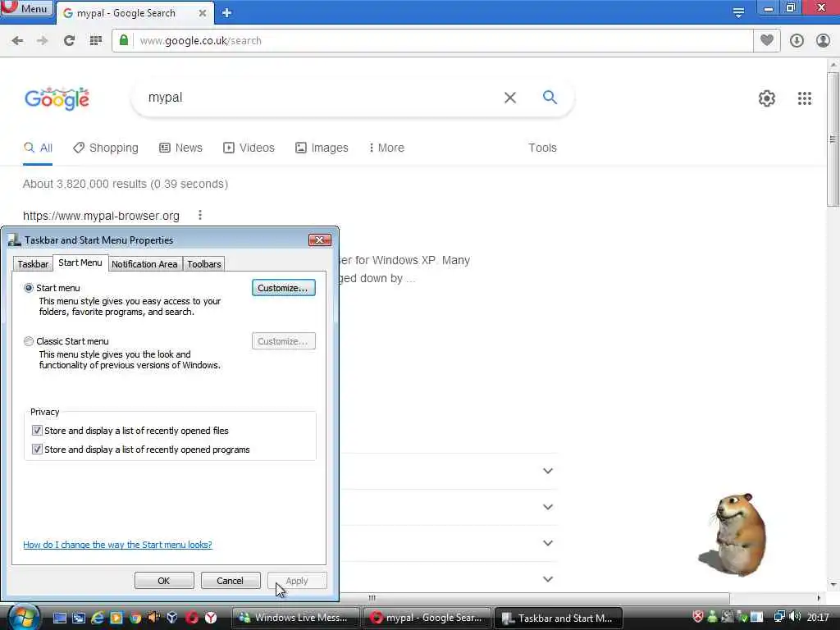Click the green padlock security icon
The image size is (840, 630).
click(124, 40)
